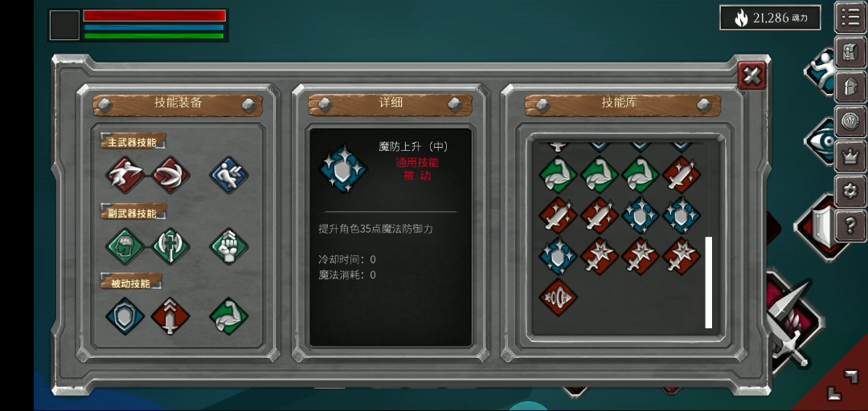Screen dimensions: 868x411
Task: Choose the first red sparkle-sword library skill
Action: tap(600, 255)
